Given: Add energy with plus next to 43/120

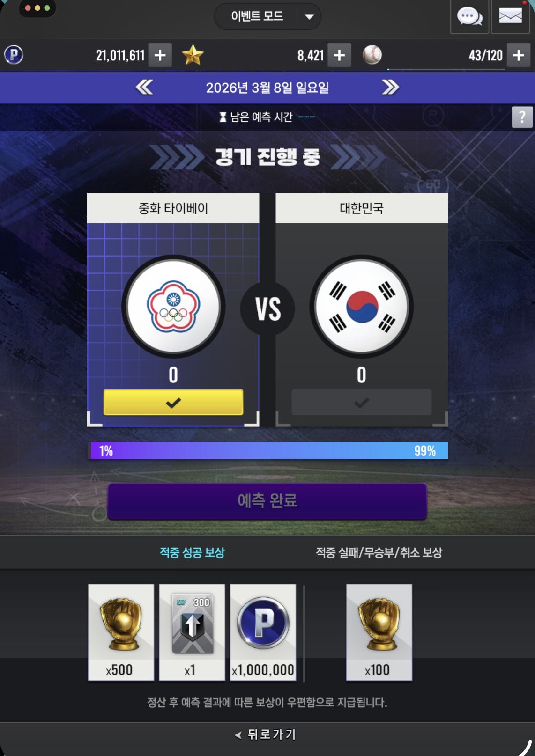Looking at the screenshot, I should point(518,55).
